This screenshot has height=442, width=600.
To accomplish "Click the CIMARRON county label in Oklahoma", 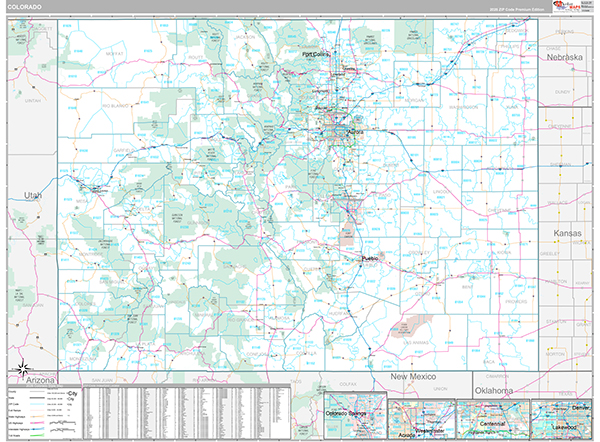I will point(497,376).
